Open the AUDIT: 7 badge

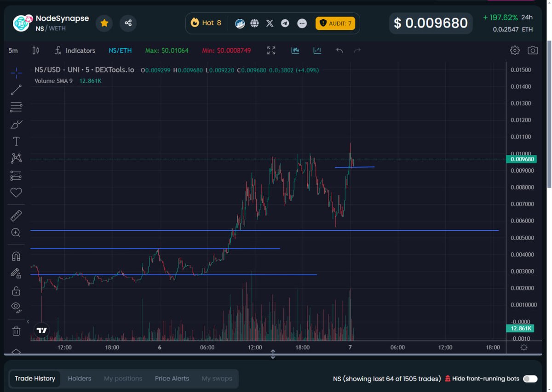pyautogui.click(x=335, y=23)
